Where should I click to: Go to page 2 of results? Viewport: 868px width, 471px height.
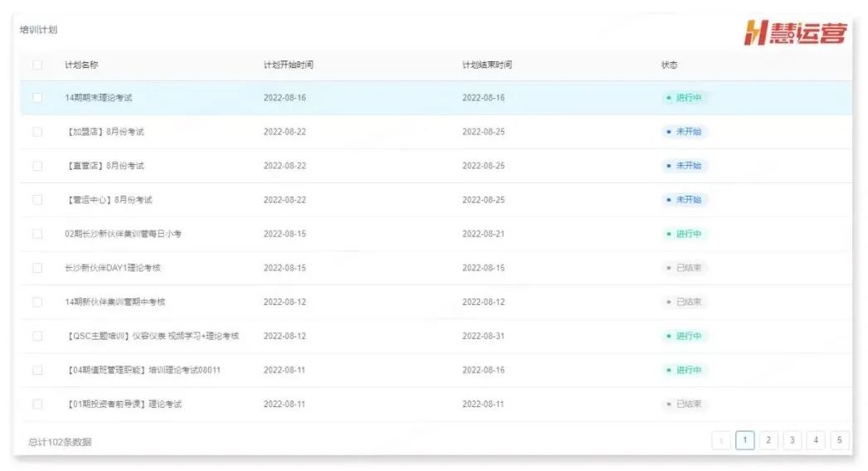769,441
